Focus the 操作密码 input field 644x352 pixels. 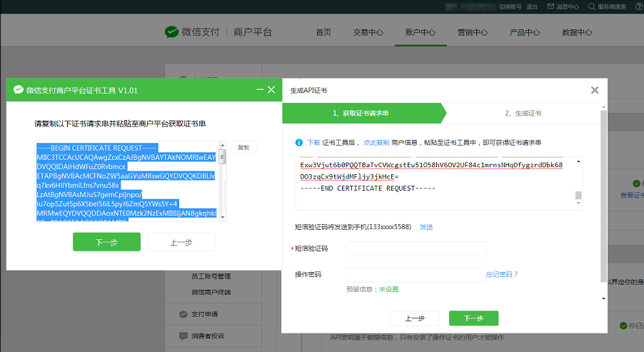point(416,274)
